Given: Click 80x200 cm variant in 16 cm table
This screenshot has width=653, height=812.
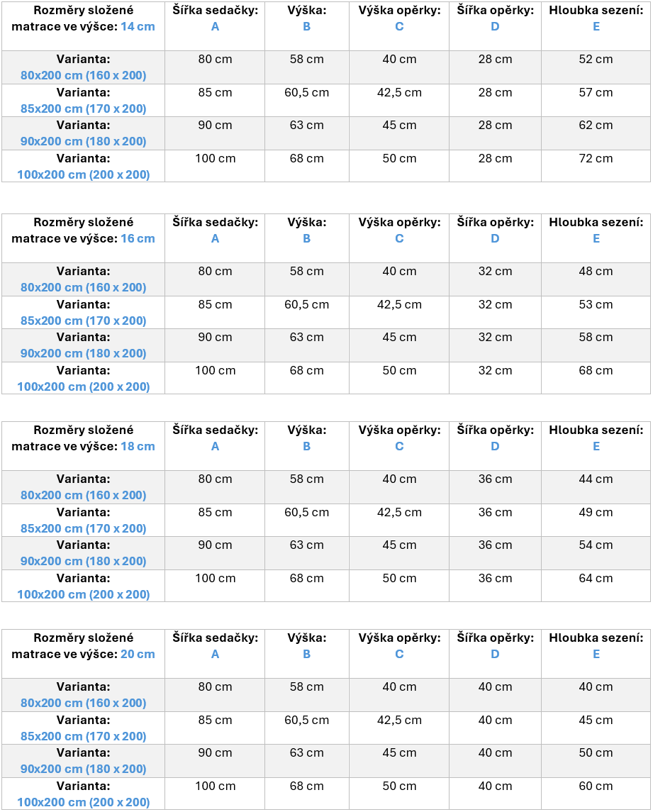Looking at the screenshot, I should point(84,287).
